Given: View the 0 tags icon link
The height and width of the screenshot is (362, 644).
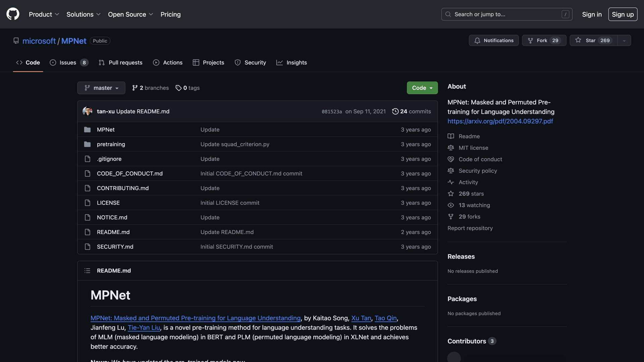Looking at the screenshot, I should 187,88.
